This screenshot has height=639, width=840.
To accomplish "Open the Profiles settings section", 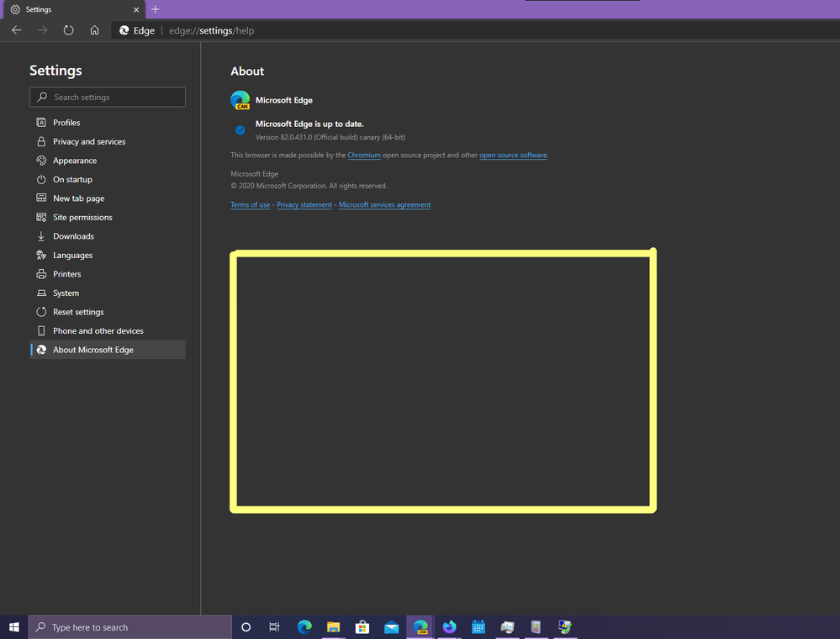I will pyautogui.click(x=108, y=123).
